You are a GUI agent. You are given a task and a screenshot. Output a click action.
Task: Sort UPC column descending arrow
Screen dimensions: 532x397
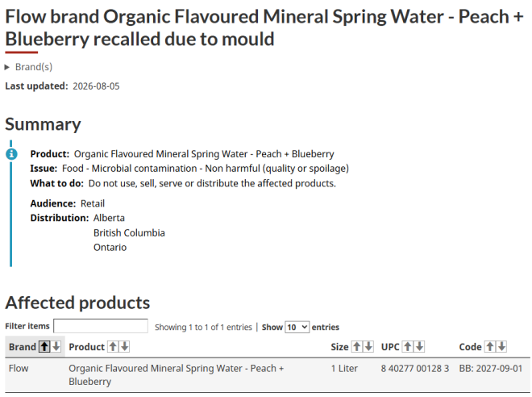419,347
